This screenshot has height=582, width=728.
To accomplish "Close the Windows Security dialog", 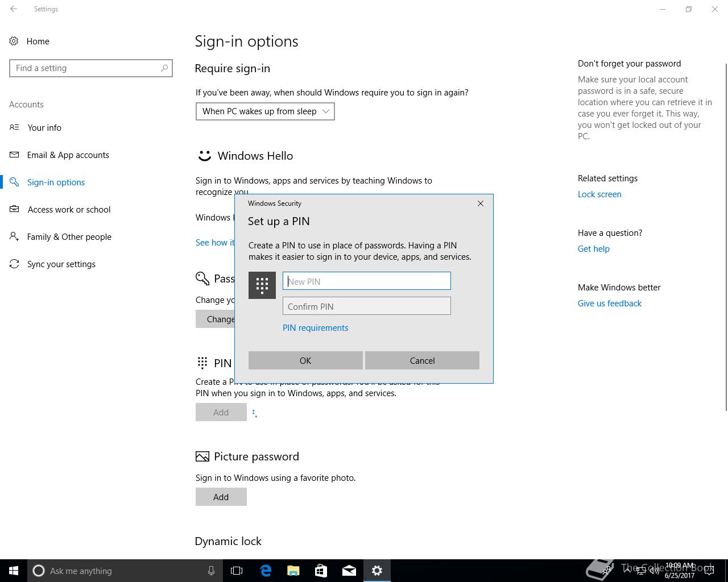I will point(481,203).
